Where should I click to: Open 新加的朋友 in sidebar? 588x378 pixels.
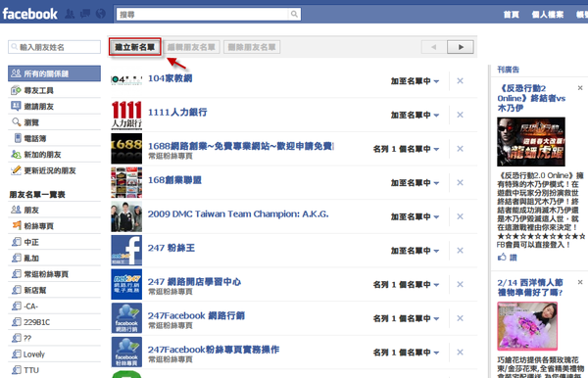tap(54, 155)
